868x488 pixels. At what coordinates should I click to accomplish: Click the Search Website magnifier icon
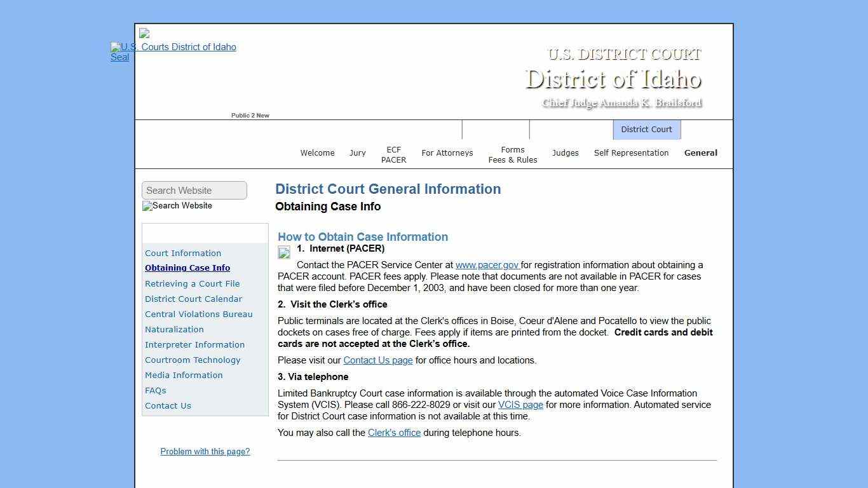pyautogui.click(x=148, y=206)
